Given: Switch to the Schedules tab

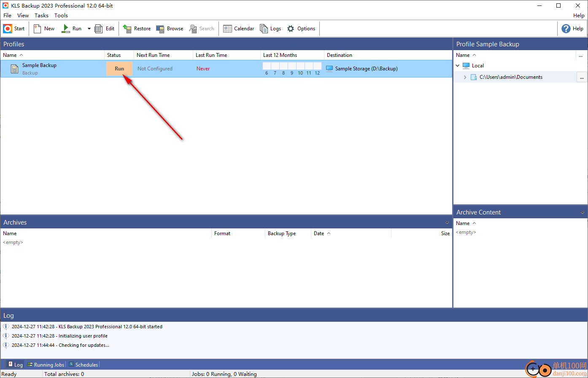Looking at the screenshot, I should coord(83,365).
